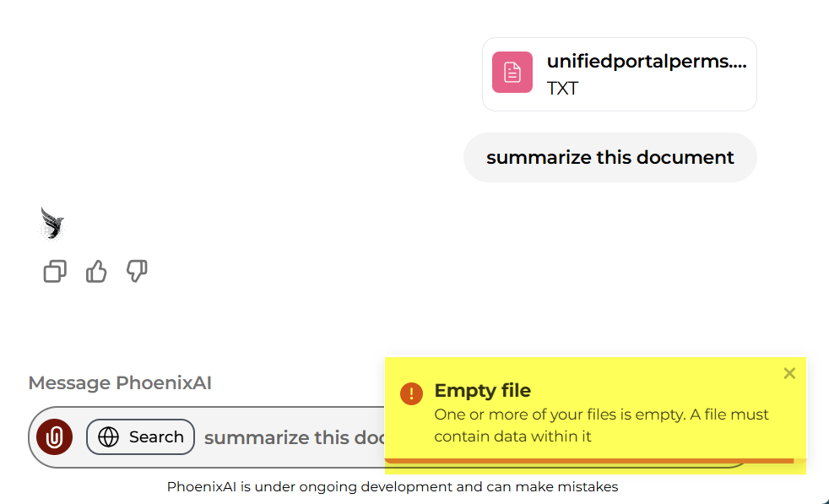Click the pink TXT document icon

click(x=512, y=73)
